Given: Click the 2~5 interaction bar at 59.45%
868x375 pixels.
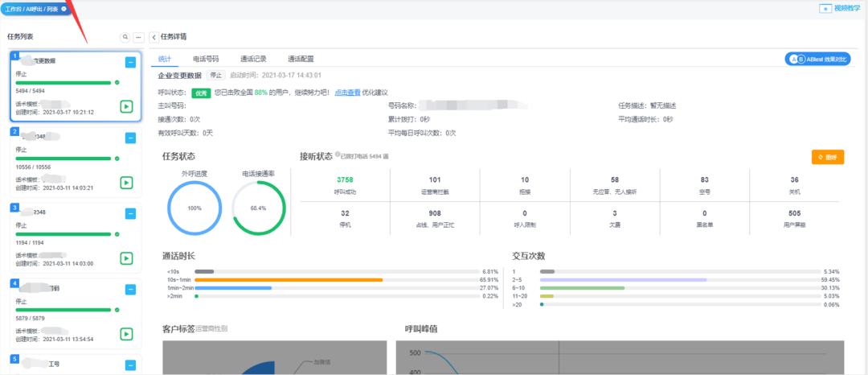Looking at the screenshot, I should coord(681,280).
